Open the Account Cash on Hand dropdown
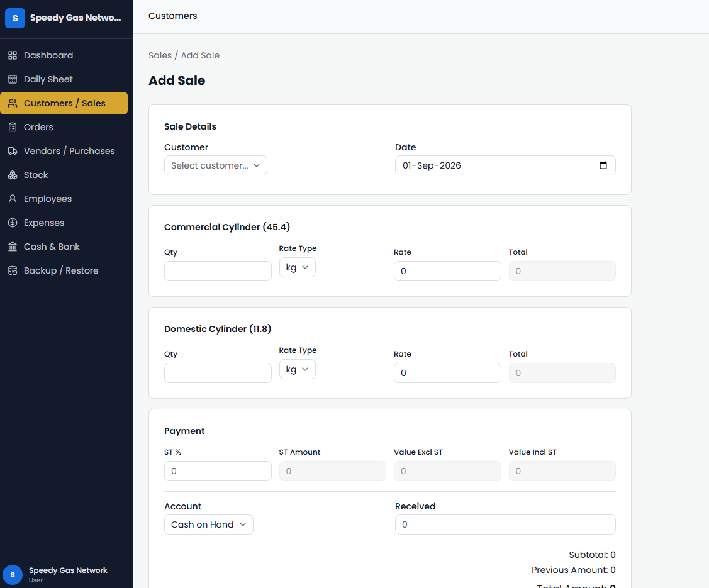The height and width of the screenshot is (588, 709). pos(208,524)
